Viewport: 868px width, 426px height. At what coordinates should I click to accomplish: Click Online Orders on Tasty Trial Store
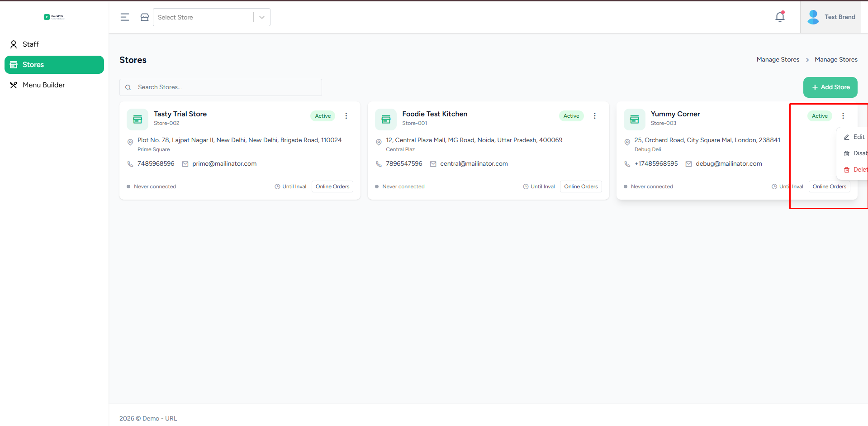click(332, 187)
